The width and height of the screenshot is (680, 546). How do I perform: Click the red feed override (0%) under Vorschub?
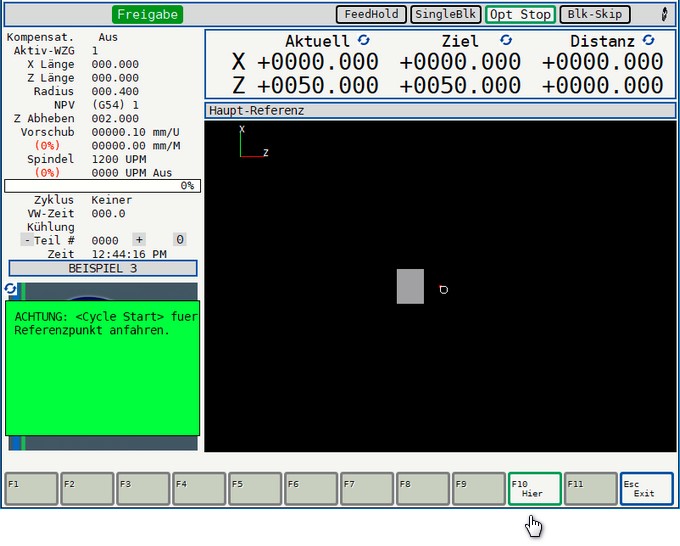(x=47, y=145)
